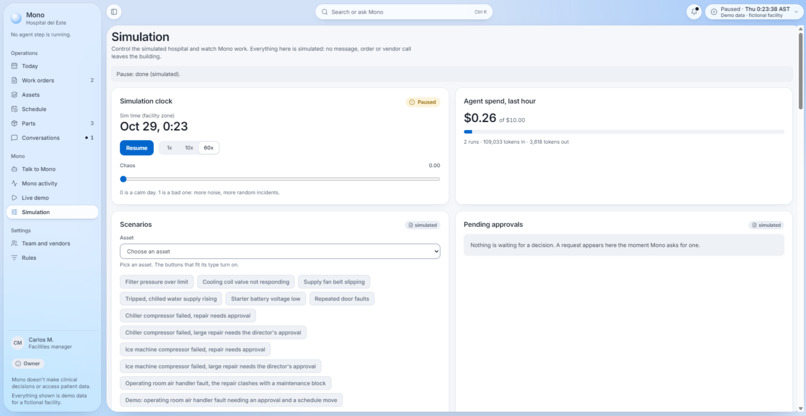Click the Owner role badge
The height and width of the screenshot is (416, 806).
tap(28, 364)
